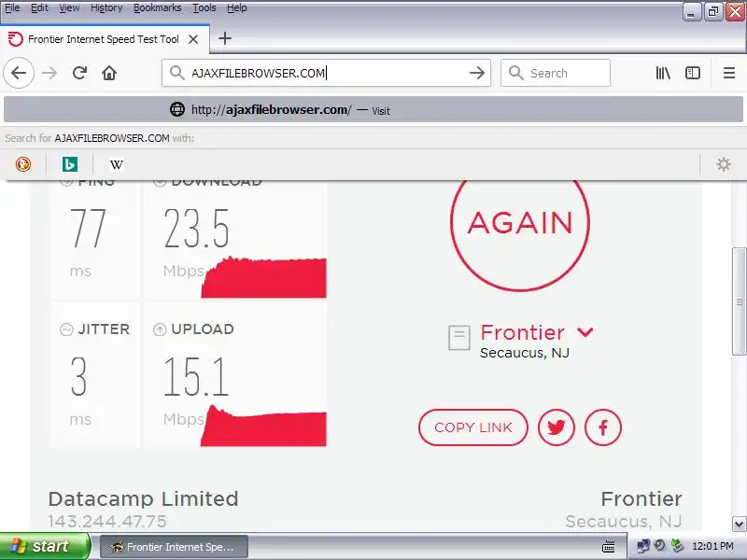Screen dimensions: 747x560
Task: Visit the ajaxfilebrowser.com suggestion
Action: coord(373,110)
